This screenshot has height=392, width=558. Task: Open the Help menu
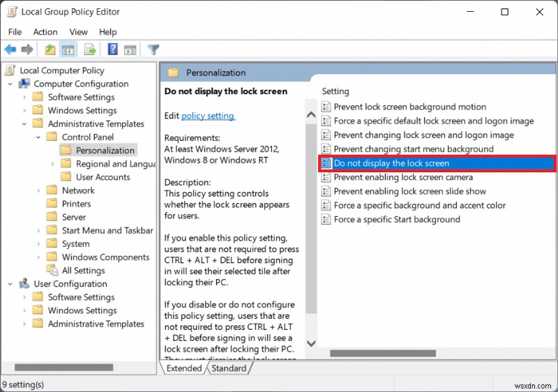108,32
